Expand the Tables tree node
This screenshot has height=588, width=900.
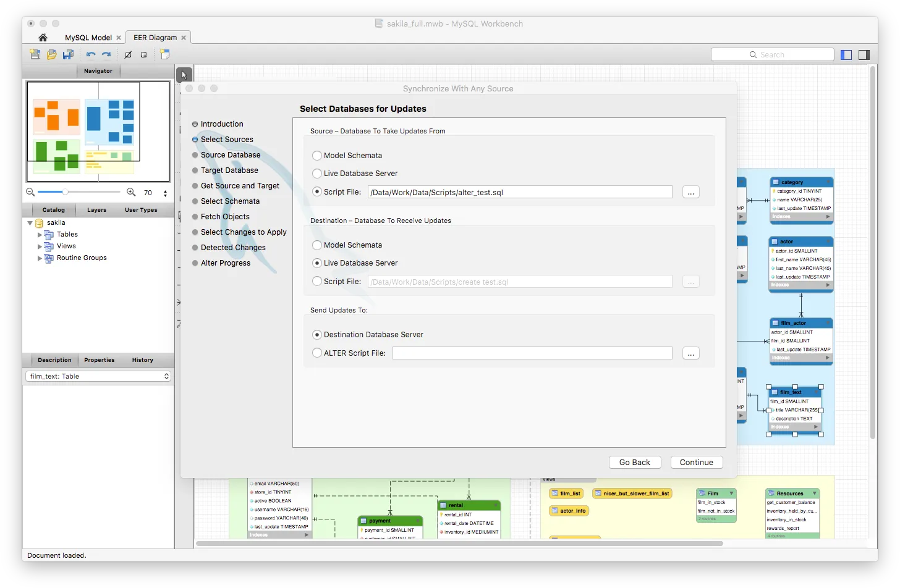point(40,235)
